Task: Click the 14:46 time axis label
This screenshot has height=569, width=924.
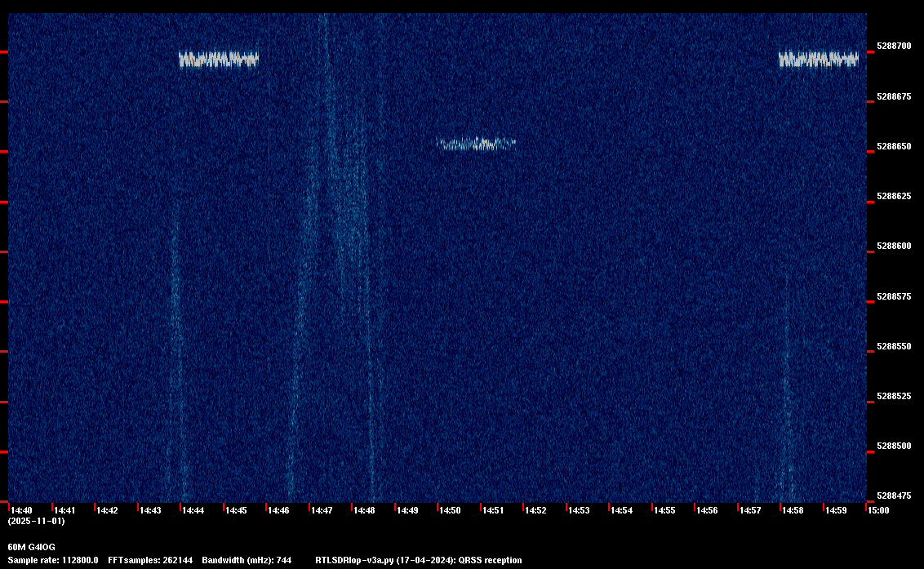Action: (278, 510)
